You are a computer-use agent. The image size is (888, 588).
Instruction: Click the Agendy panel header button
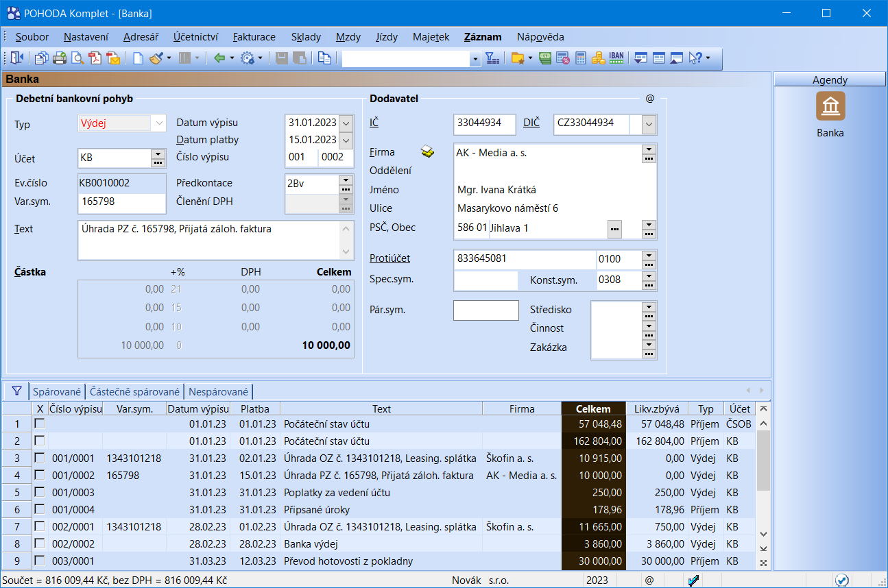(830, 80)
